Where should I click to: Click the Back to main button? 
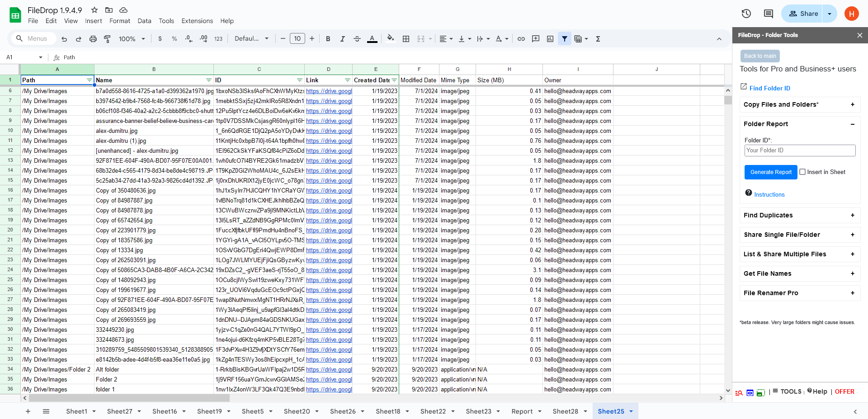pos(760,56)
